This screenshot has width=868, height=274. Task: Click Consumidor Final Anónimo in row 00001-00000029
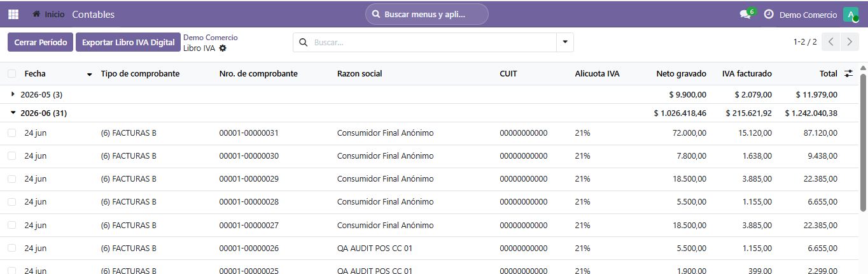click(385, 179)
